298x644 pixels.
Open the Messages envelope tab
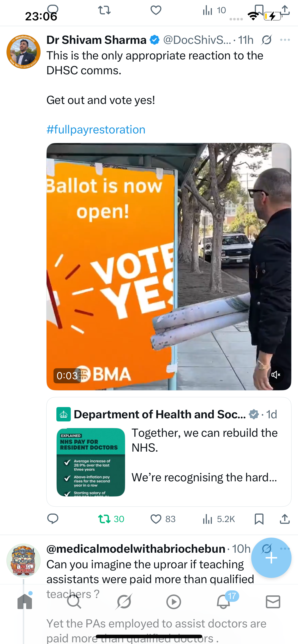point(273,602)
